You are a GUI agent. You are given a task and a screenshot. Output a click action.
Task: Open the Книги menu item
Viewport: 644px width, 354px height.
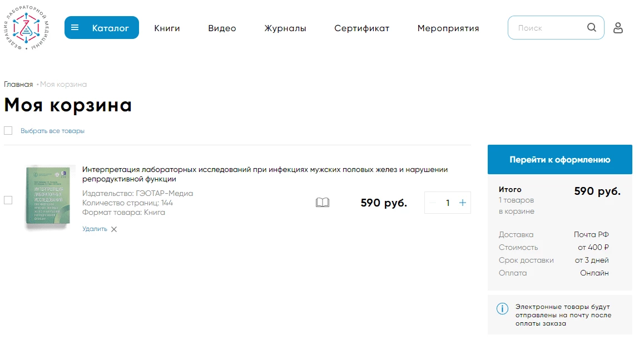click(x=167, y=28)
